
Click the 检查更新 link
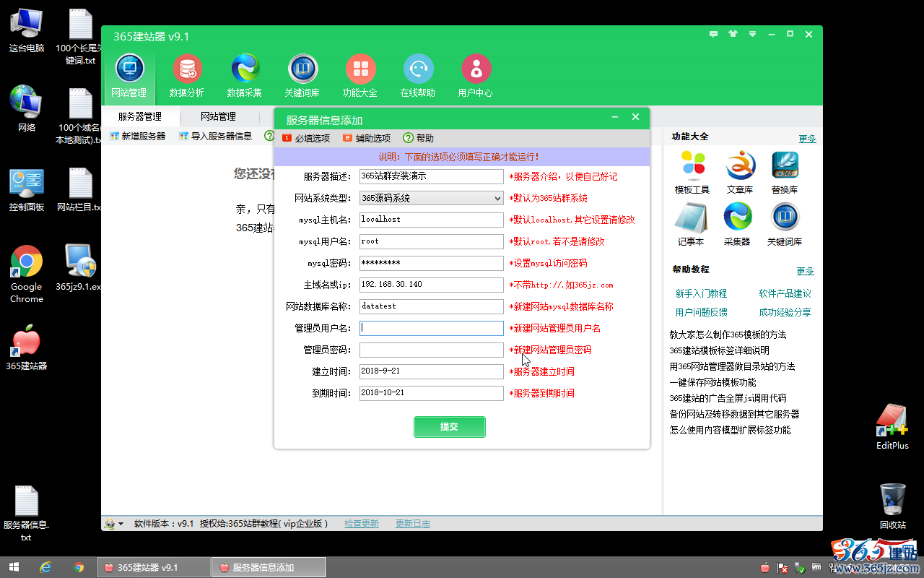[362, 524]
